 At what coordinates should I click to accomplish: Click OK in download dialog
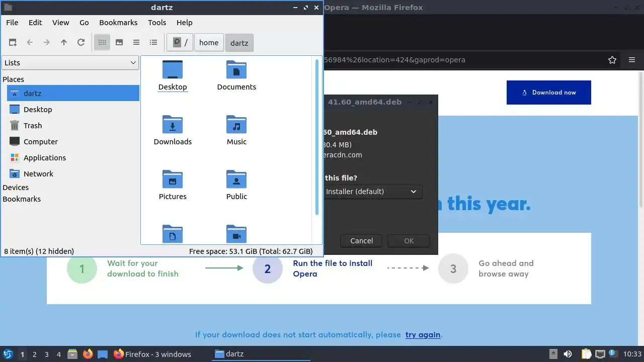point(409,241)
